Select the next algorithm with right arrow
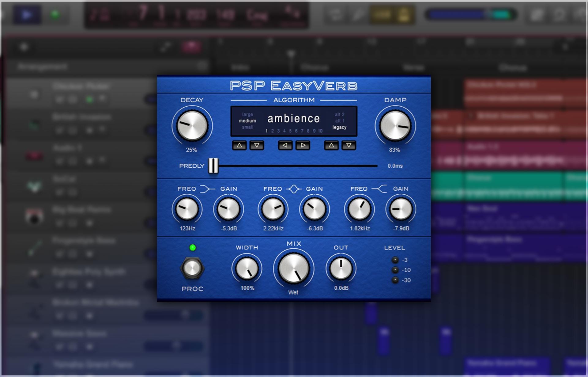This screenshot has width=588, height=377. (303, 145)
